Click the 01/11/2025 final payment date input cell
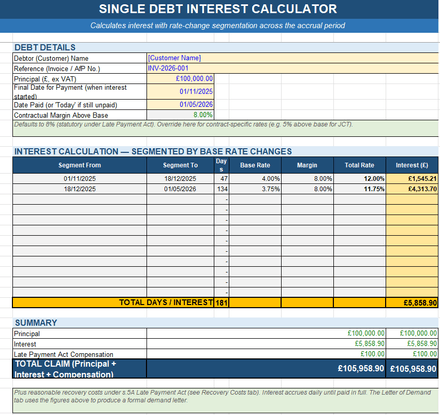 (180, 92)
